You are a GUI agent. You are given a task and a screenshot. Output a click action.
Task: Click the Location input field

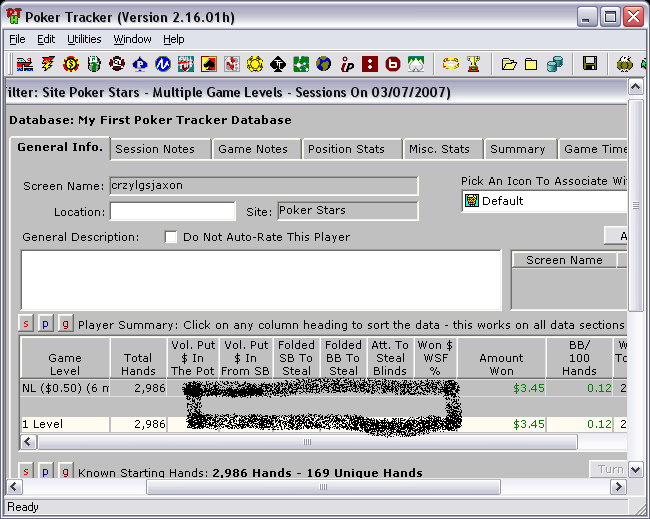pyautogui.click(x=173, y=211)
